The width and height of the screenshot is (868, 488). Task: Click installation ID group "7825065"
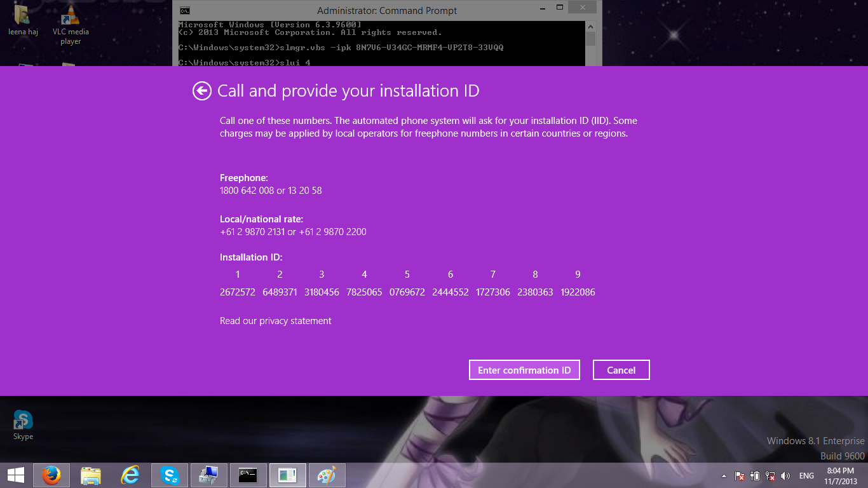point(364,292)
